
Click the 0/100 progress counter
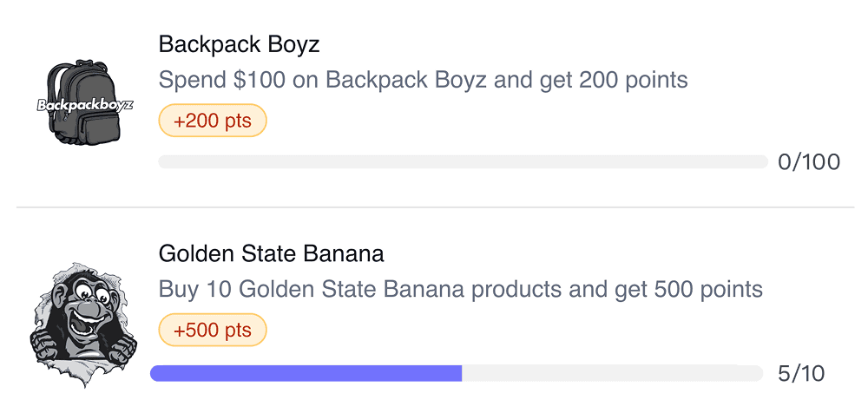(809, 162)
